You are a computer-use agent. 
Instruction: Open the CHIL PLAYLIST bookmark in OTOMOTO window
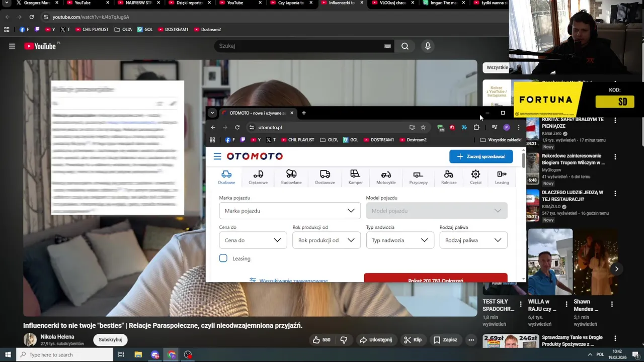[x=298, y=140]
